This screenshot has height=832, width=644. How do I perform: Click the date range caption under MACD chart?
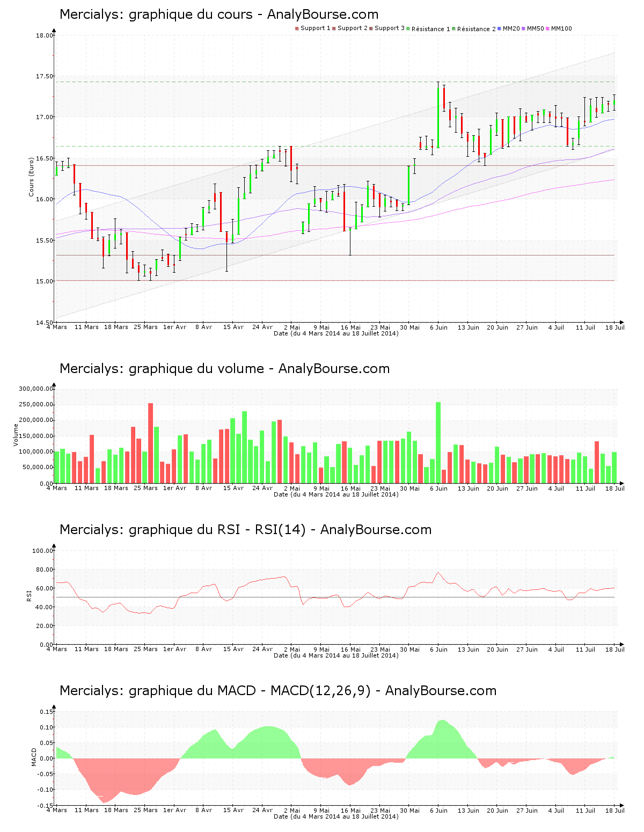coord(336,816)
